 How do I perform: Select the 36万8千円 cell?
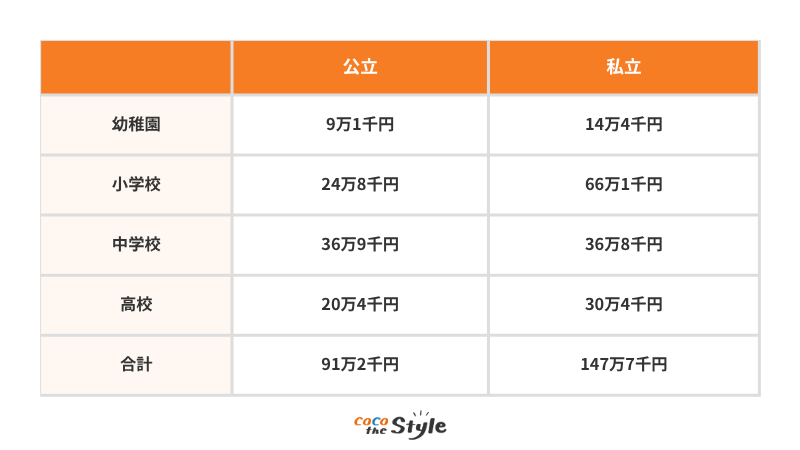(x=623, y=245)
